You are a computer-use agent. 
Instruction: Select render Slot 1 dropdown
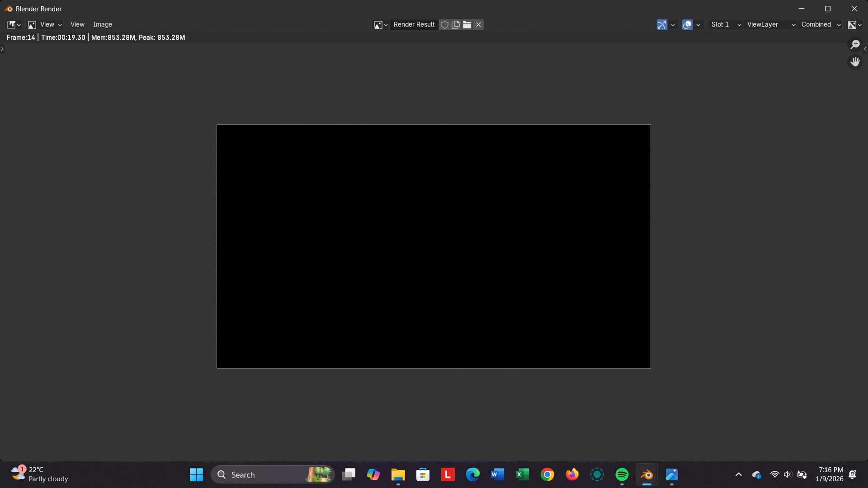point(726,24)
